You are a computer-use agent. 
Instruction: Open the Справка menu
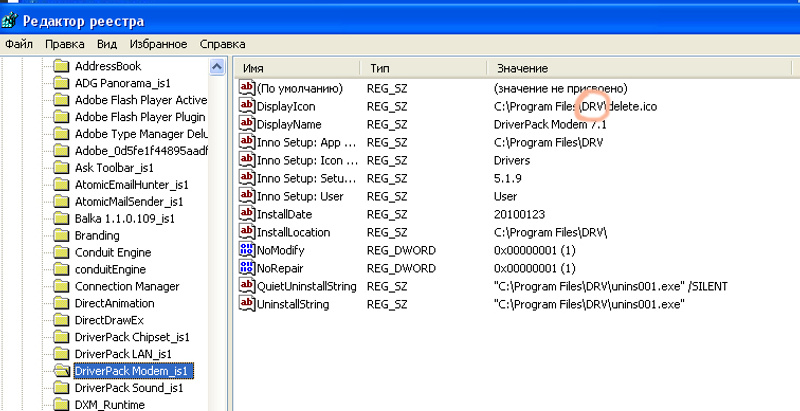click(x=222, y=45)
